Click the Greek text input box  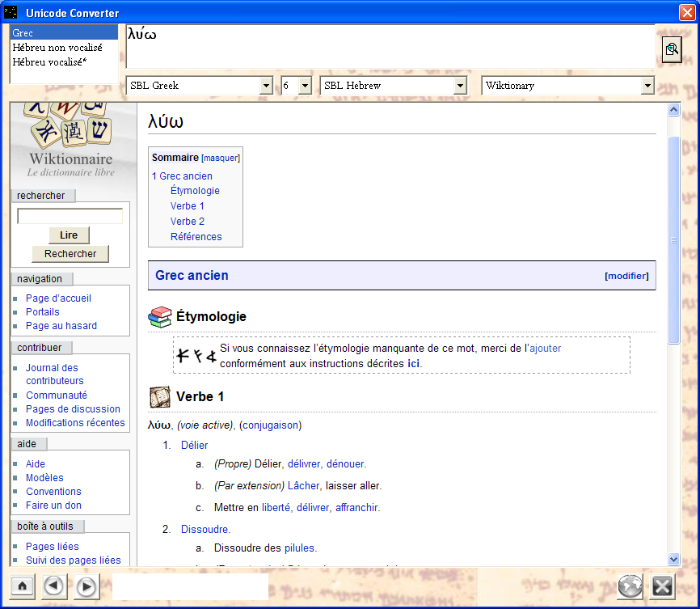click(x=390, y=46)
